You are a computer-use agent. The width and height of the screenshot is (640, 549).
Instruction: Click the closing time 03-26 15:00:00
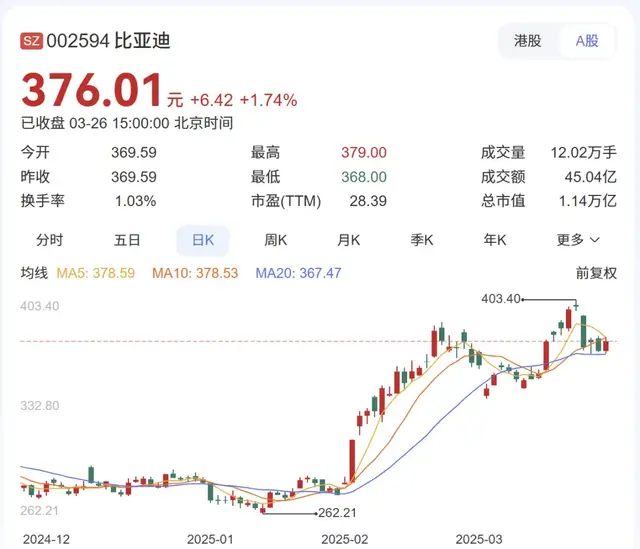[119, 123]
